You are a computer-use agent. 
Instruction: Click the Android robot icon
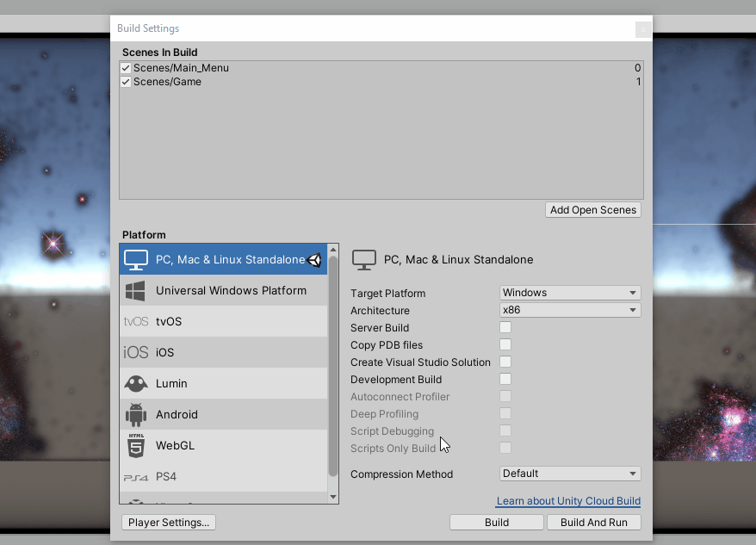(x=136, y=415)
